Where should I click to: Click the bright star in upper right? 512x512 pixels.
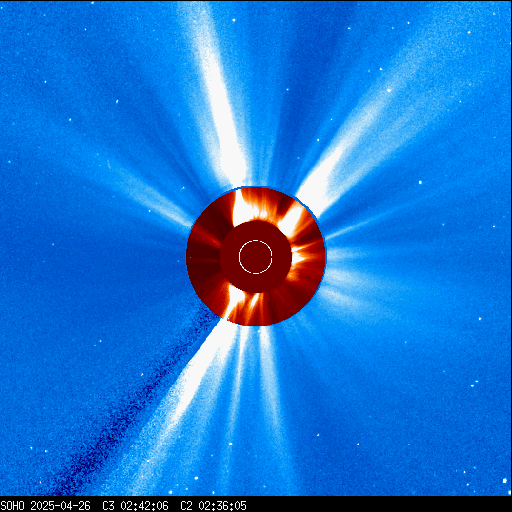[x=389, y=90]
